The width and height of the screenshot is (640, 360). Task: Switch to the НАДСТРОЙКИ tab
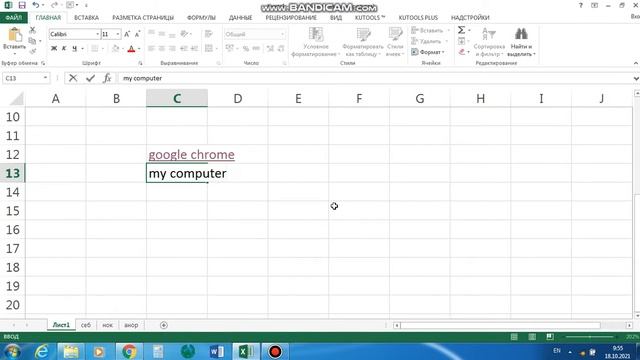[x=470, y=18]
